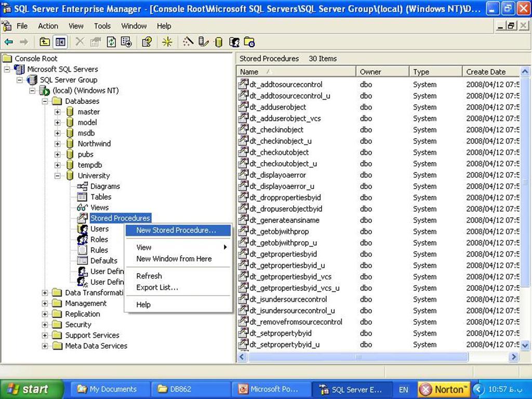The width and height of the screenshot is (532, 399).
Task: Select the Roles node in the tree
Action: [x=99, y=239]
